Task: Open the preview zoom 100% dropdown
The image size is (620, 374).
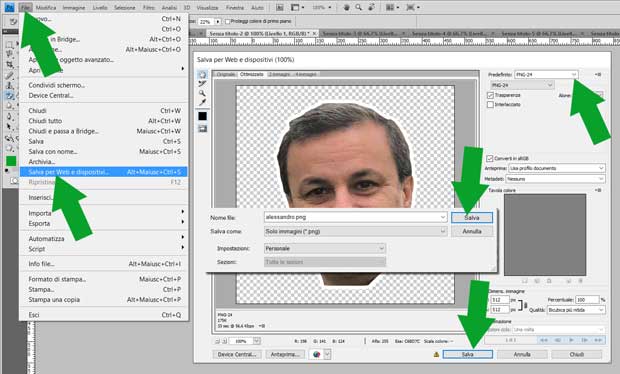Action: coord(257,341)
